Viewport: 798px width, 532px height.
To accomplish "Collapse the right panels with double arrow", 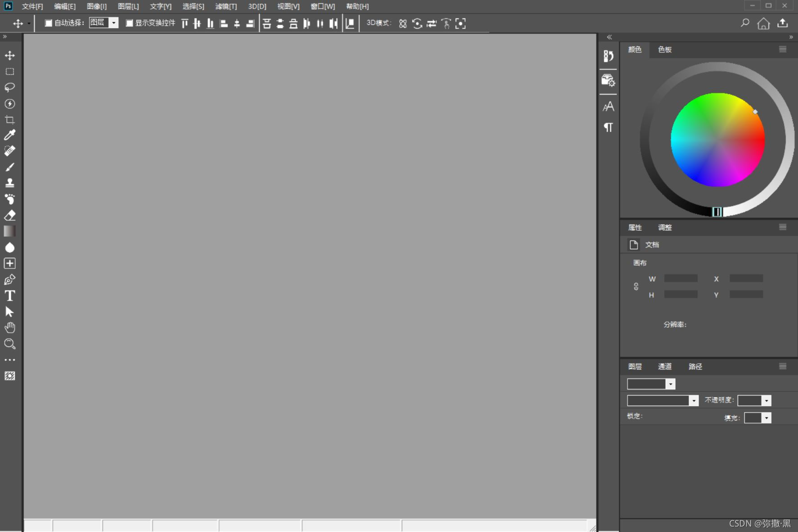I will coord(791,37).
